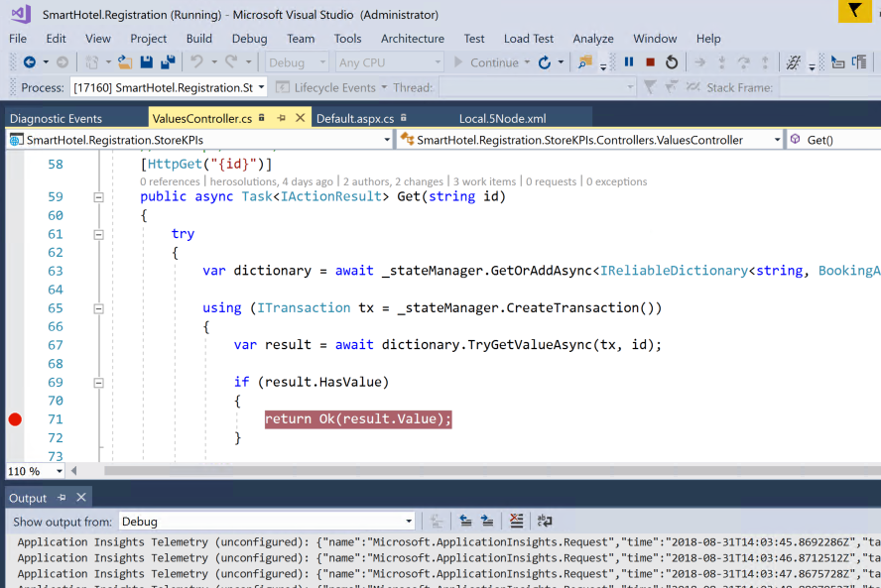This screenshot has height=588, width=881.
Task: Pause debugging with Break All icon
Action: click(x=629, y=61)
